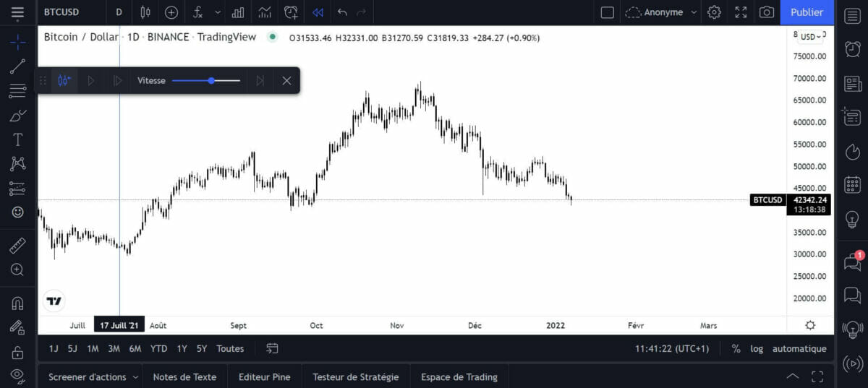Toggle log scale on price axis

tap(757, 348)
